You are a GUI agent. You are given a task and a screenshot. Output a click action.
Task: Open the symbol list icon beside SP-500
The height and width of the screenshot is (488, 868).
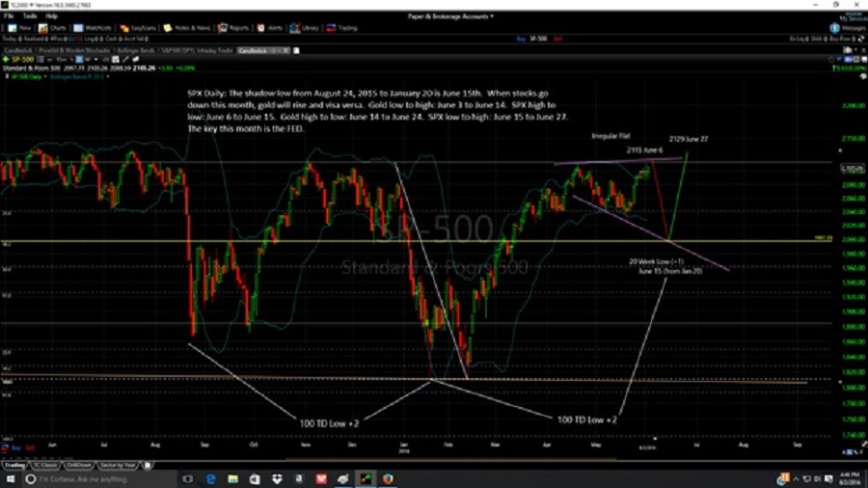40,59
